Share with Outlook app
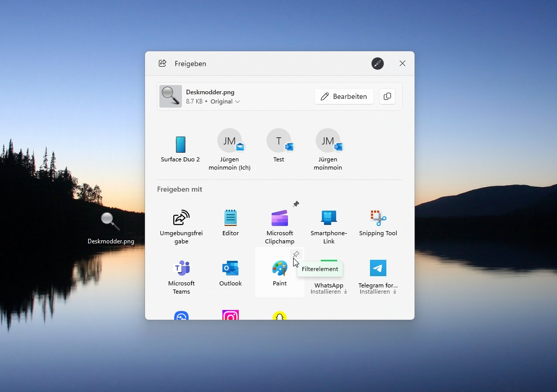This screenshot has width=557, height=392. [x=231, y=273]
